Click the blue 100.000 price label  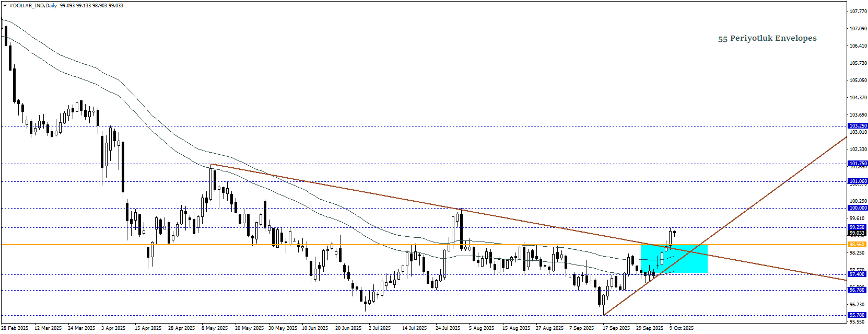pos(858,208)
